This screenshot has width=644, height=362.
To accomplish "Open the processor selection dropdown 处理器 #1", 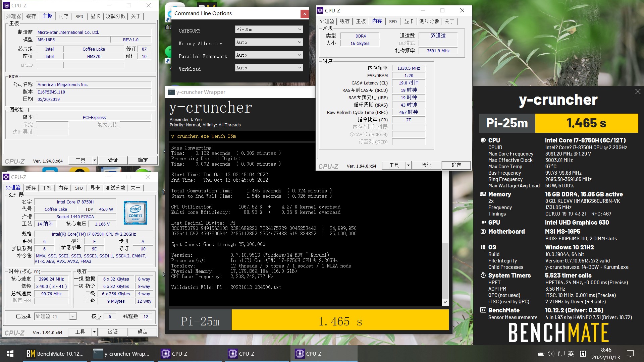I will (x=55, y=316).
